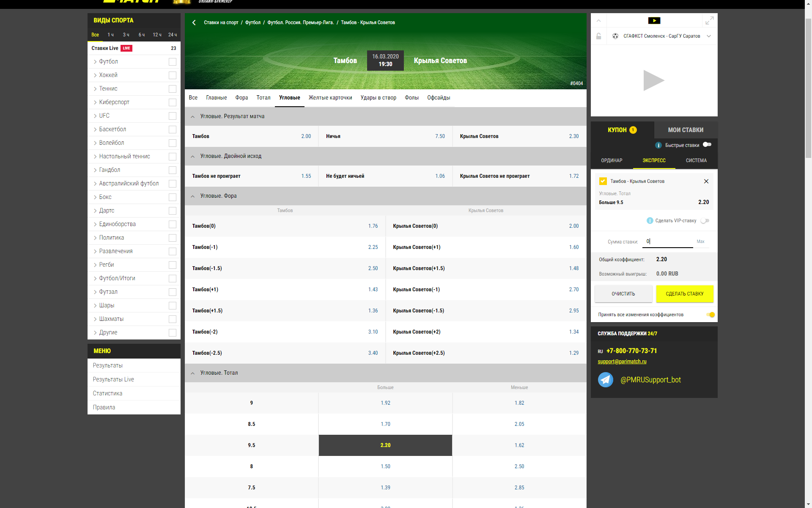
Task: Switch to the Главные markets tab
Action: coord(217,98)
